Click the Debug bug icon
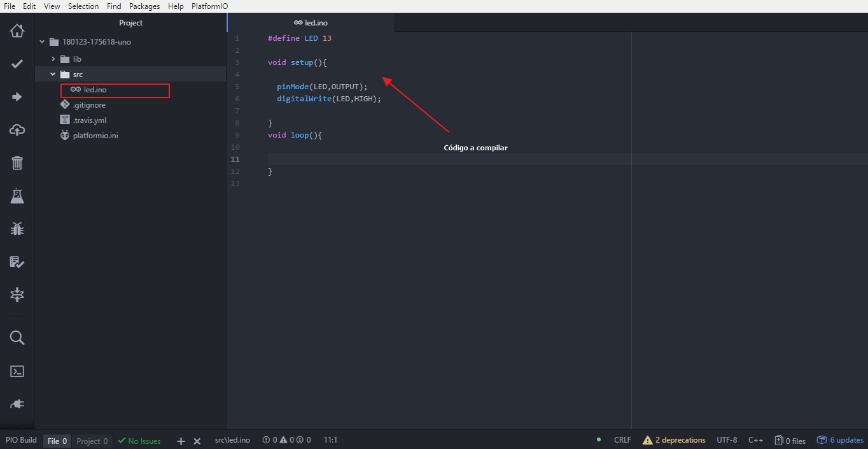The height and width of the screenshot is (449, 868). click(17, 229)
